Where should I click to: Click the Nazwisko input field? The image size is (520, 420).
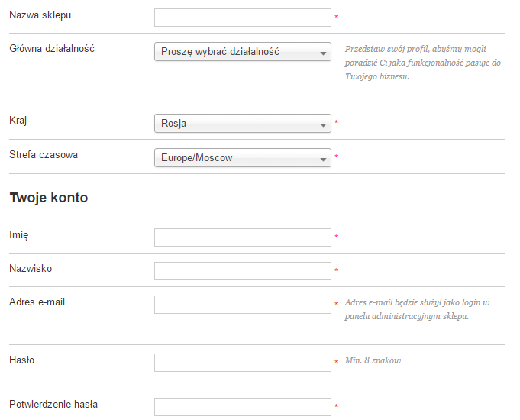[x=242, y=271]
